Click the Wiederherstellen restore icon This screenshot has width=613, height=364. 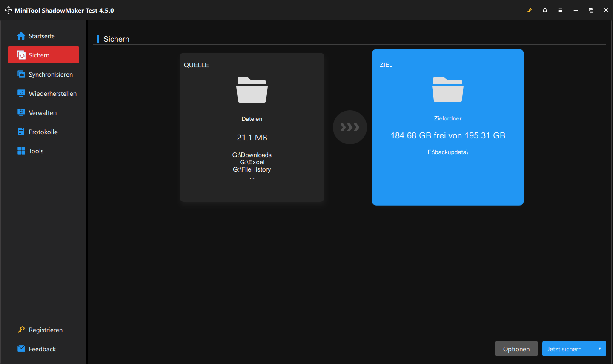(21, 94)
